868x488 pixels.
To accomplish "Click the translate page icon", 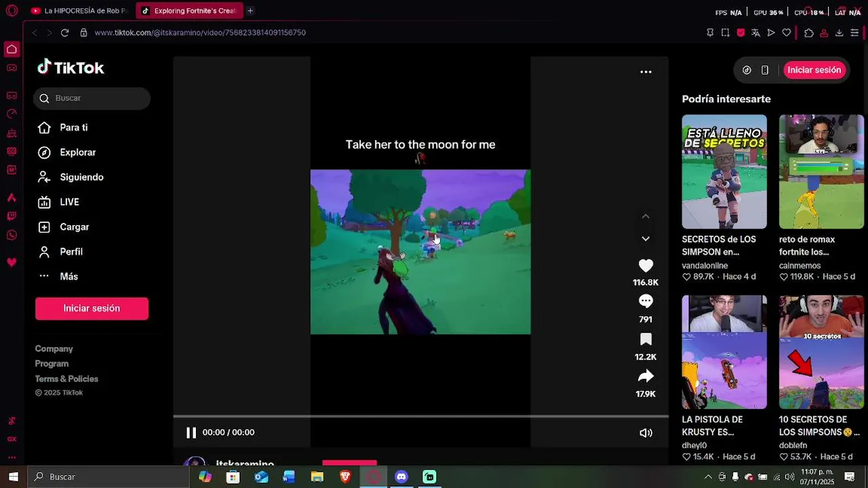I will pyautogui.click(x=755, y=33).
